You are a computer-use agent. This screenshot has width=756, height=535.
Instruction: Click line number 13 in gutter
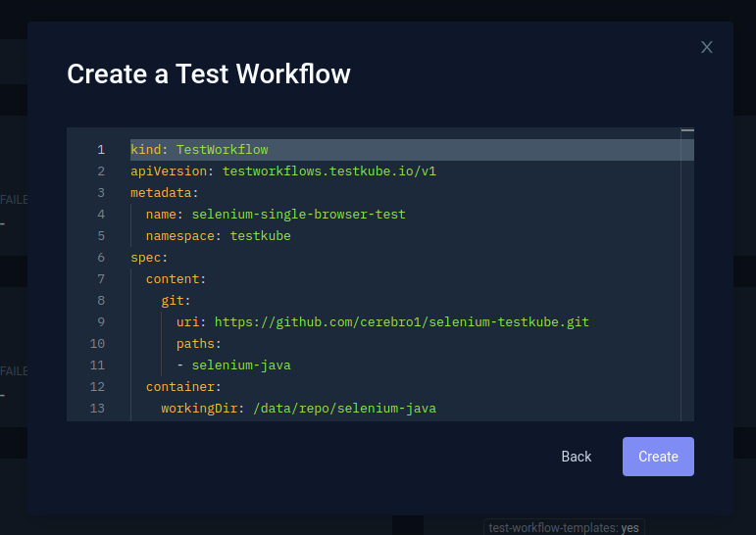97,409
